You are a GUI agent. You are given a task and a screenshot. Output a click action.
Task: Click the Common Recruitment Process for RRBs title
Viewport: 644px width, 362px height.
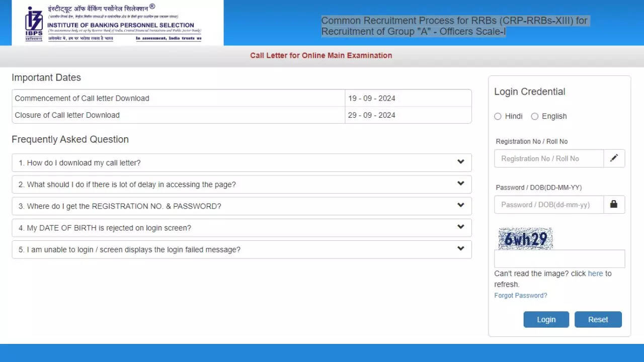click(454, 26)
